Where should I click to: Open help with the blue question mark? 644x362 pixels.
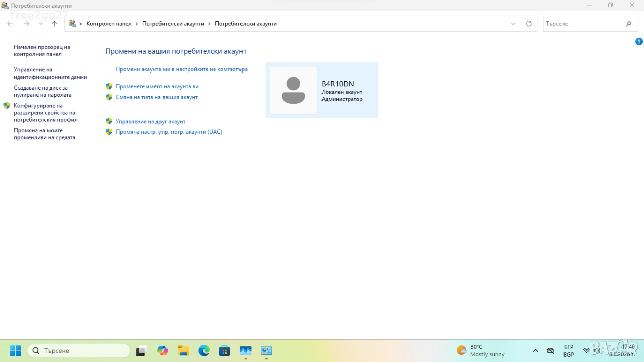pos(639,42)
